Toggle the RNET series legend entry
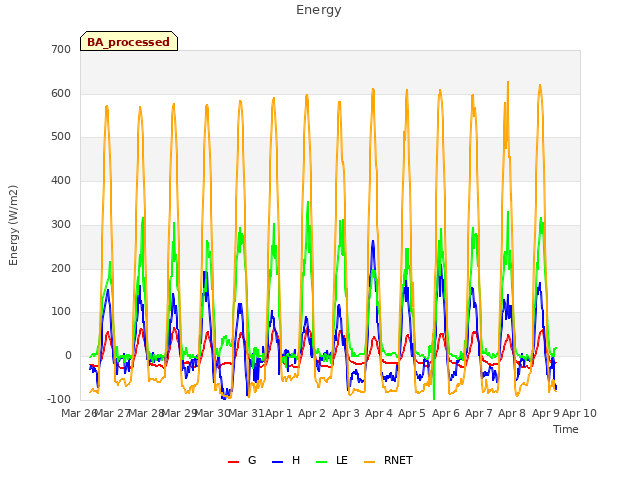 point(388,460)
